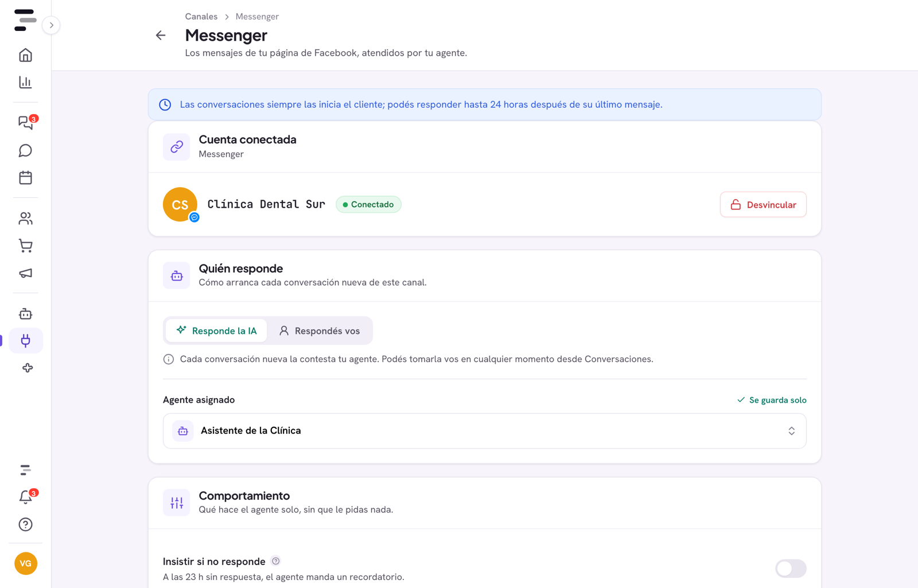Click the Messenger breadcrumb text
This screenshot has height=588, width=918.
[x=257, y=17]
